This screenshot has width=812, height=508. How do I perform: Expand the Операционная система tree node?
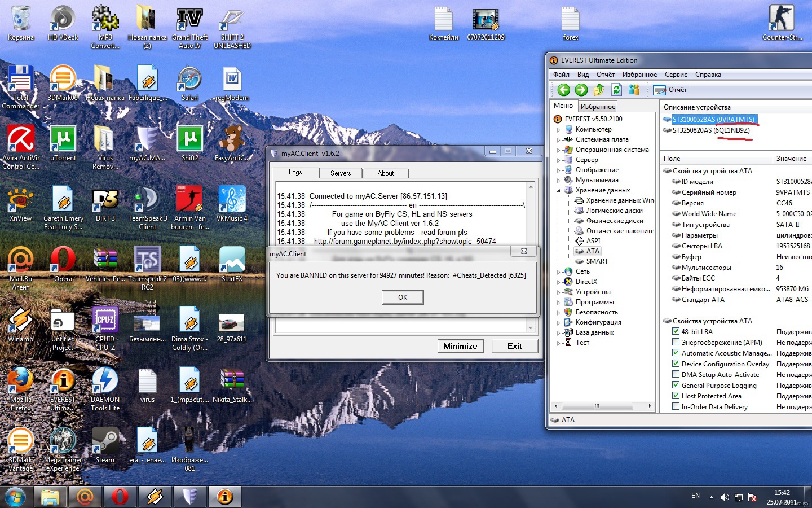coord(559,150)
